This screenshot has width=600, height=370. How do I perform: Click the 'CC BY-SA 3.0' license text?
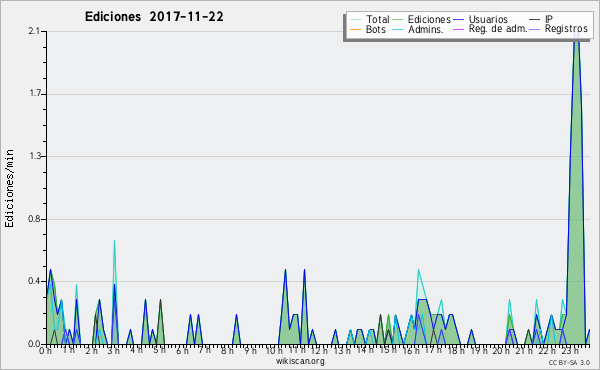point(569,362)
